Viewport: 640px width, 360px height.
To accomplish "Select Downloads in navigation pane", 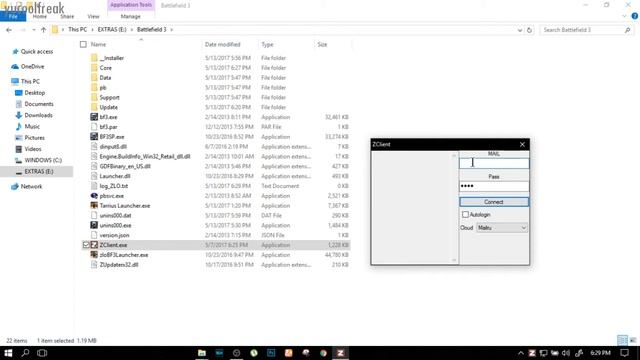I will [x=38, y=115].
